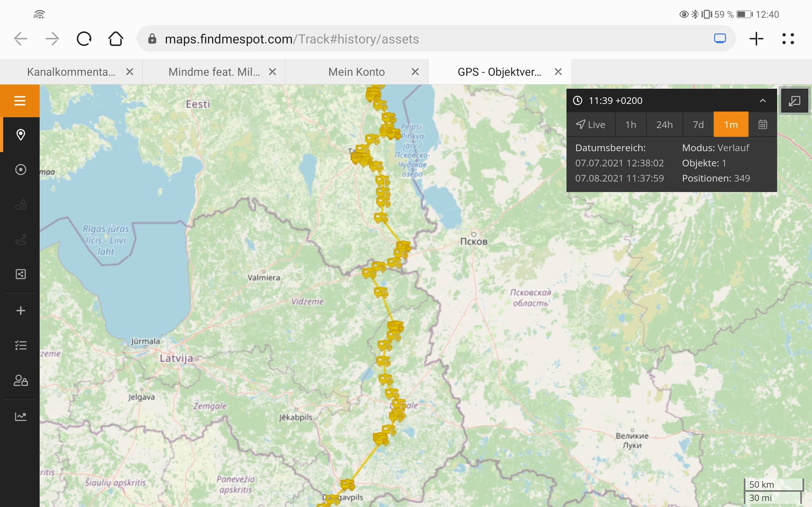Collapse the time panel with chevron
This screenshot has height=507, width=812.
tap(762, 100)
